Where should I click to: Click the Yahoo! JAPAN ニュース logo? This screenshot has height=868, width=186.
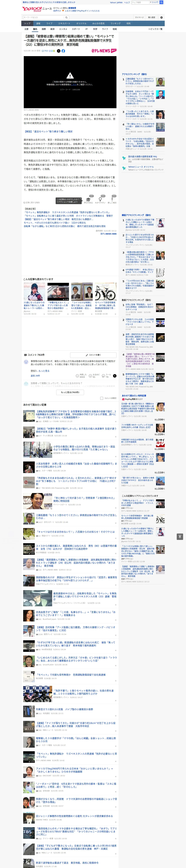[37, 9]
